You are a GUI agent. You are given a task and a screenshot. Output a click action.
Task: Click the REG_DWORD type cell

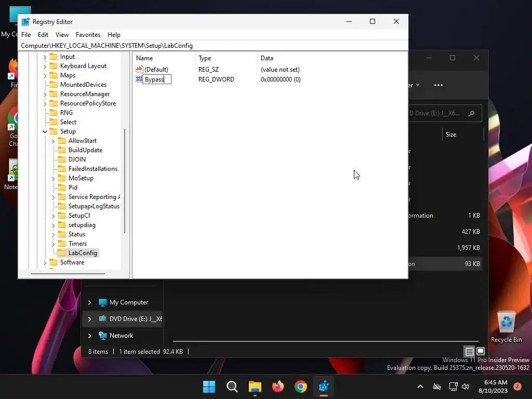pos(216,79)
